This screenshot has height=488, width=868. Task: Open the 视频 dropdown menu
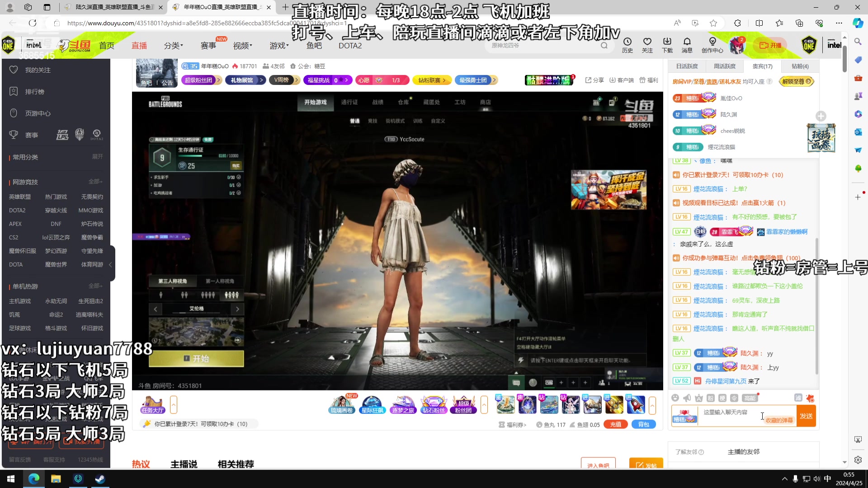pyautogui.click(x=242, y=45)
